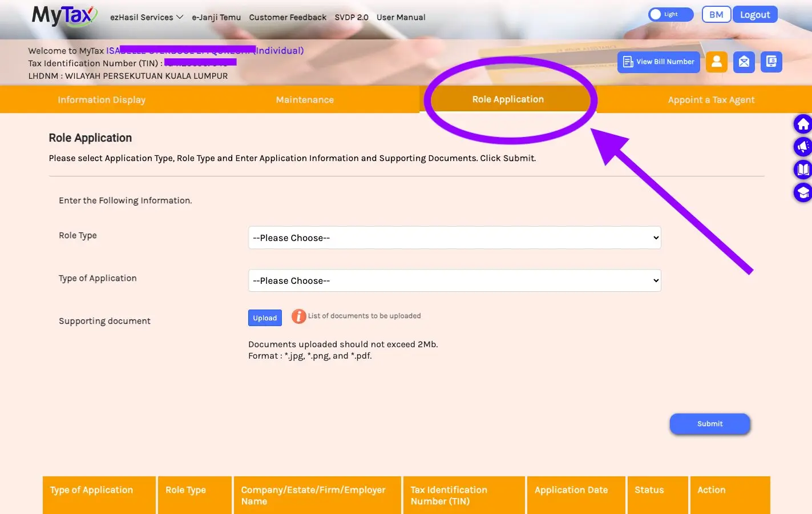Image resolution: width=812 pixels, height=514 pixels.
Task: Open the user profile icon
Action: pos(717,62)
